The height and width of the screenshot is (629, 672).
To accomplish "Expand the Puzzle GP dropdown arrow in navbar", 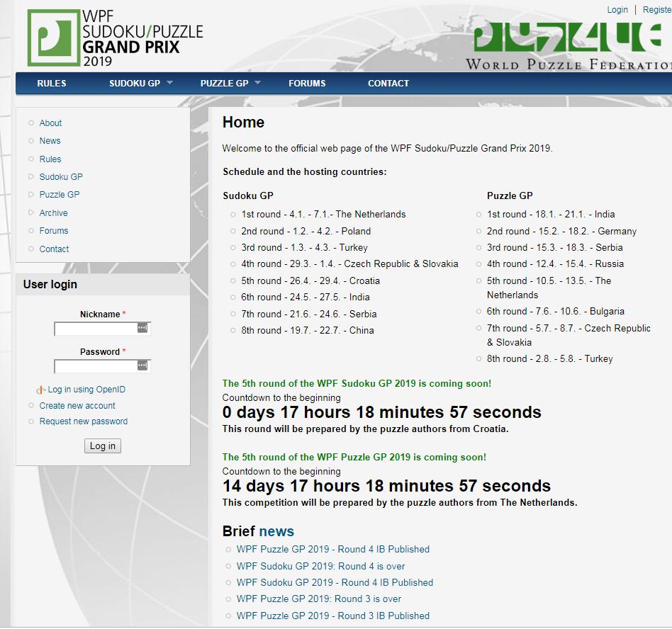I will [x=257, y=82].
